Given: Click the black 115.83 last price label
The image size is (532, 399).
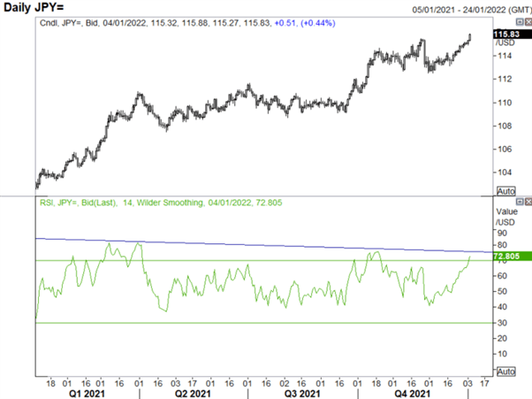Looking at the screenshot, I should coord(512,34).
